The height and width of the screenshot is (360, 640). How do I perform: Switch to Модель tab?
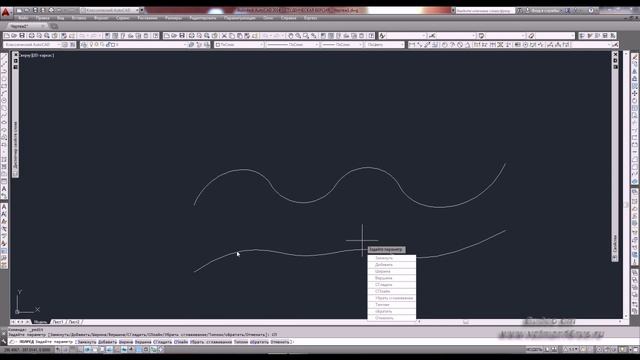[x=40, y=322]
